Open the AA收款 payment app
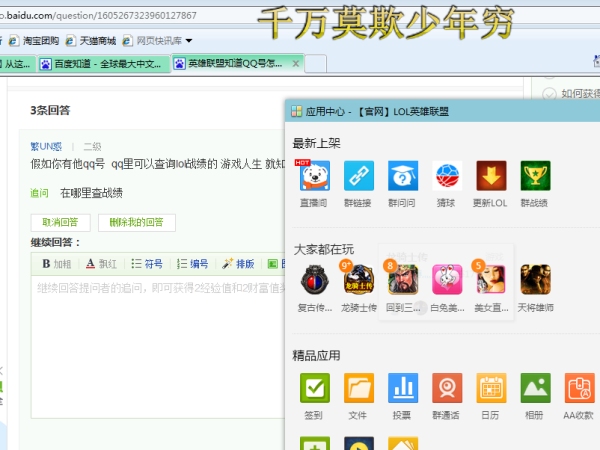600x450 pixels. (x=579, y=388)
